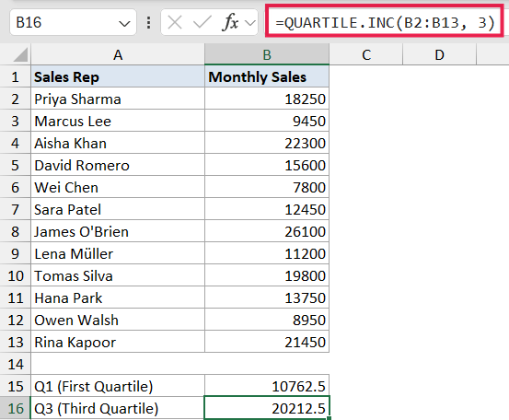Select row 16 header
Screen dimensions: 509x420
click(16, 408)
